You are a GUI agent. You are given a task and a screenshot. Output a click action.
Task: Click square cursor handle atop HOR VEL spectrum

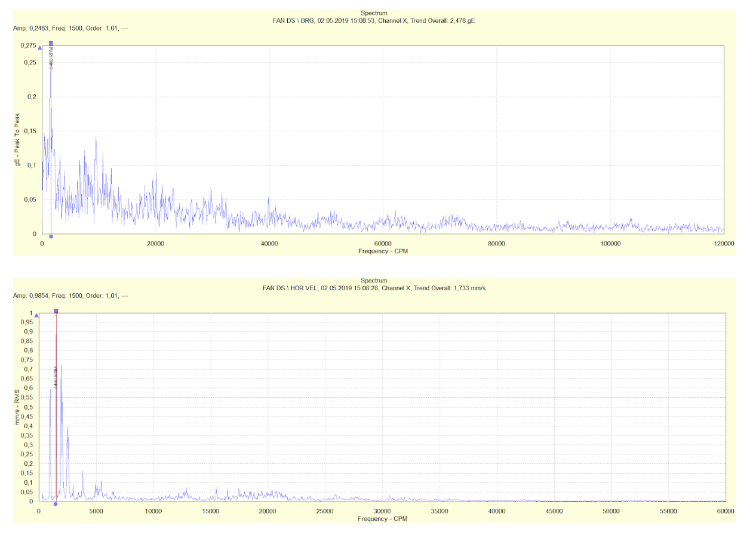point(56,311)
